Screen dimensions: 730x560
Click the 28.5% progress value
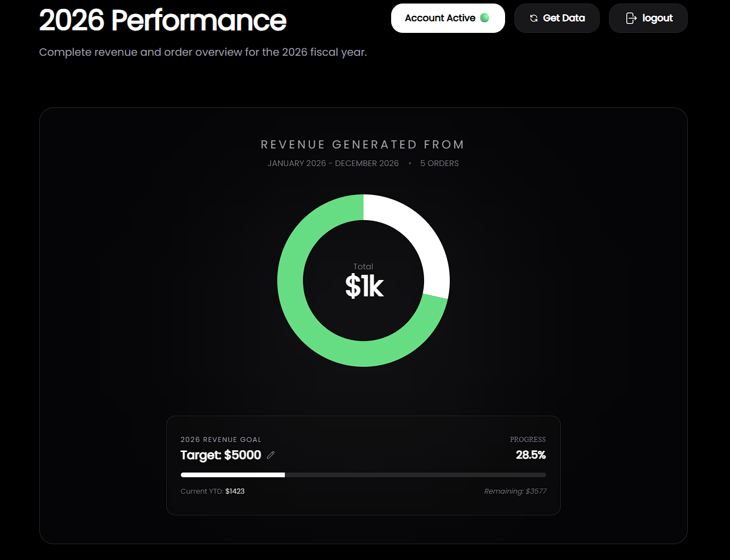click(x=530, y=455)
